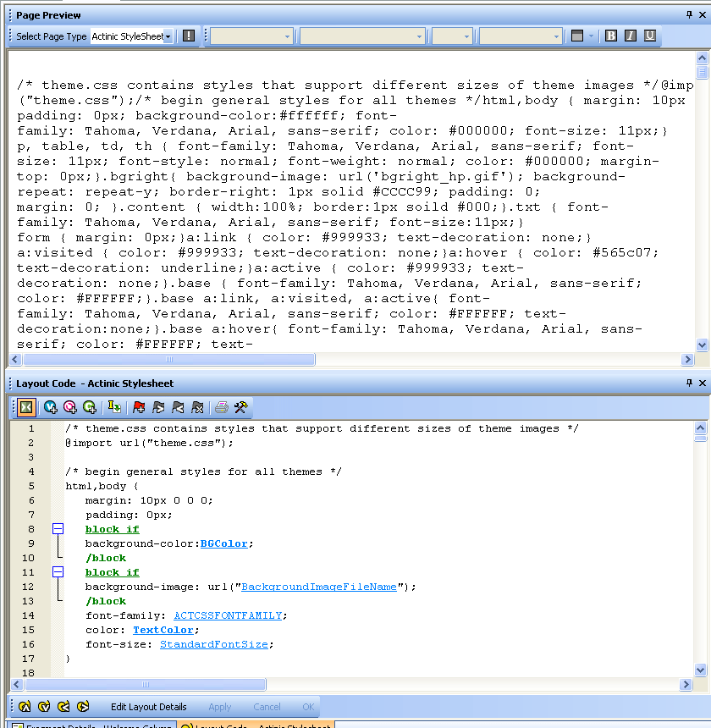Click Edit Layout Details button

[x=148, y=707]
